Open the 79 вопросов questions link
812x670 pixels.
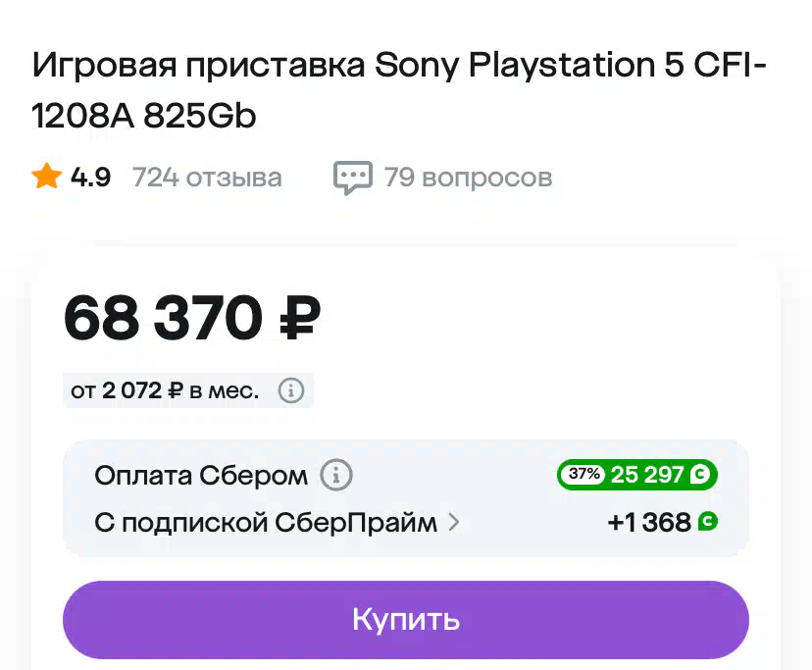(468, 178)
